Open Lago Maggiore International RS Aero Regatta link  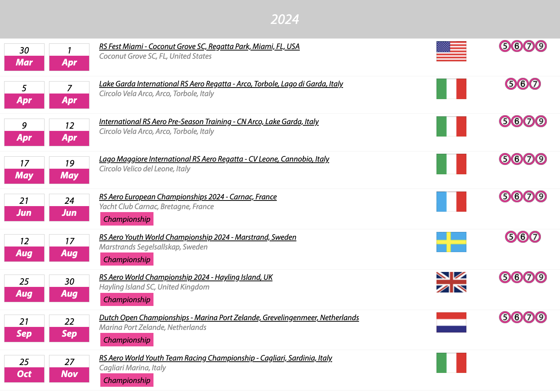[214, 159]
